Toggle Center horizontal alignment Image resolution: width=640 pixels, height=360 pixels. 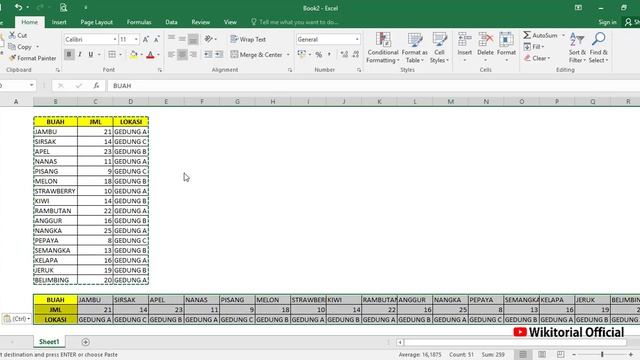(182, 54)
